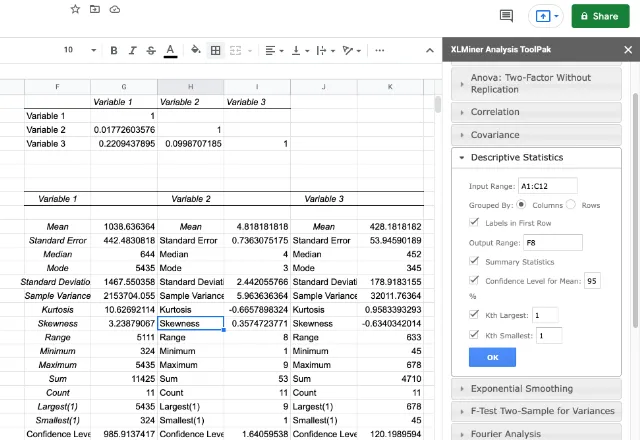Toggle Kth Largest checkbox
This screenshot has height=440, width=640.
click(474, 315)
